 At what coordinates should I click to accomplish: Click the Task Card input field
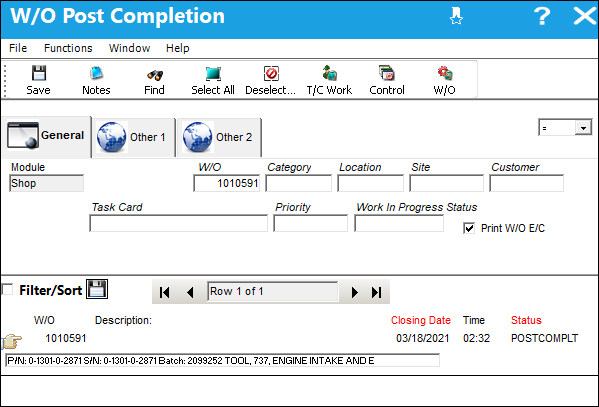click(178, 223)
